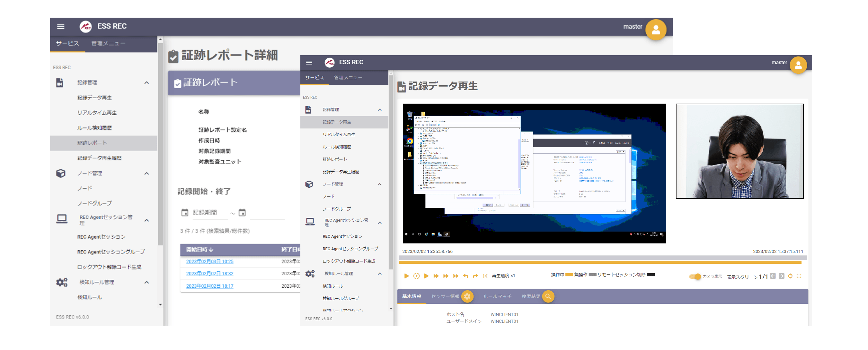Select リアルタイム再生 in front sidebar
868x350 pixels.
[339, 135]
